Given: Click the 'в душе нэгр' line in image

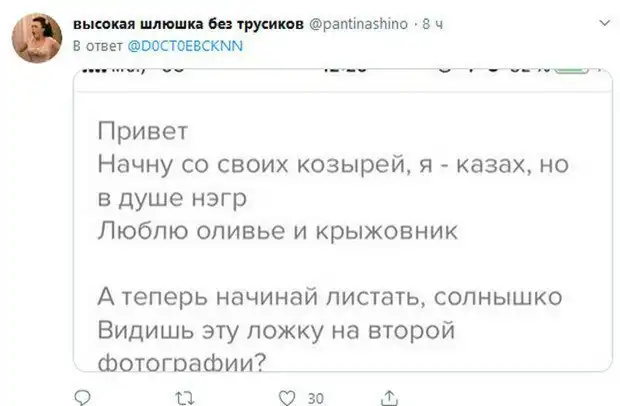Looking at the screenshot, I should (173, 199).
